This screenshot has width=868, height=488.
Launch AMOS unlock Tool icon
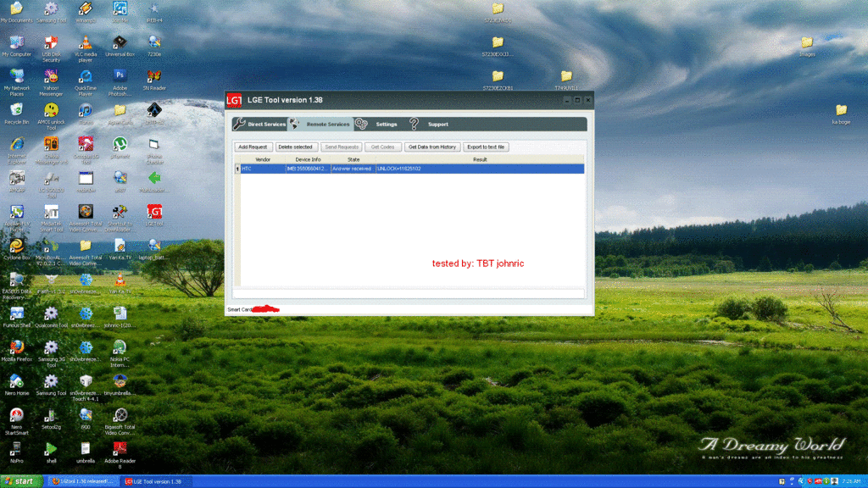(x=51, y=117)
